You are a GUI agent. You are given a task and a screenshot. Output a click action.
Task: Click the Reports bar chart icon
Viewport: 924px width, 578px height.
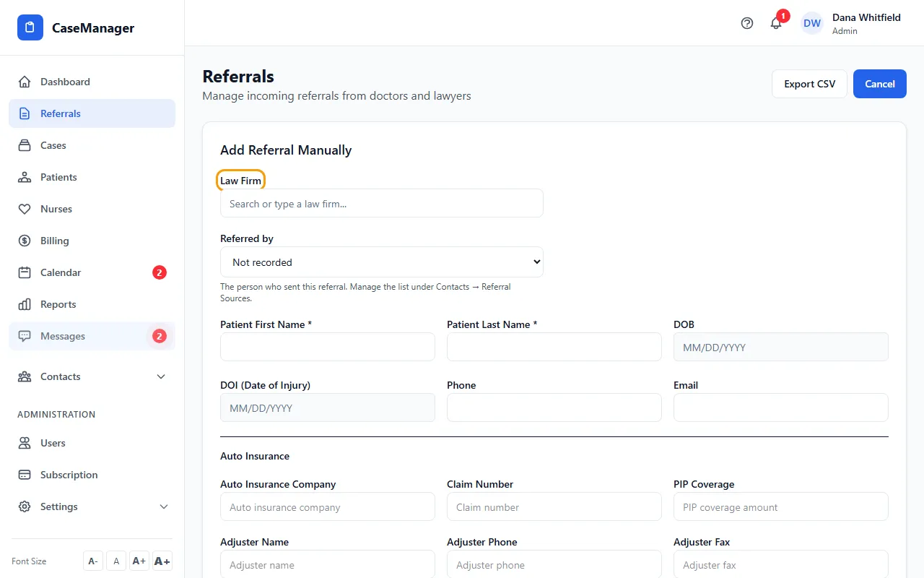pos(25,304)
